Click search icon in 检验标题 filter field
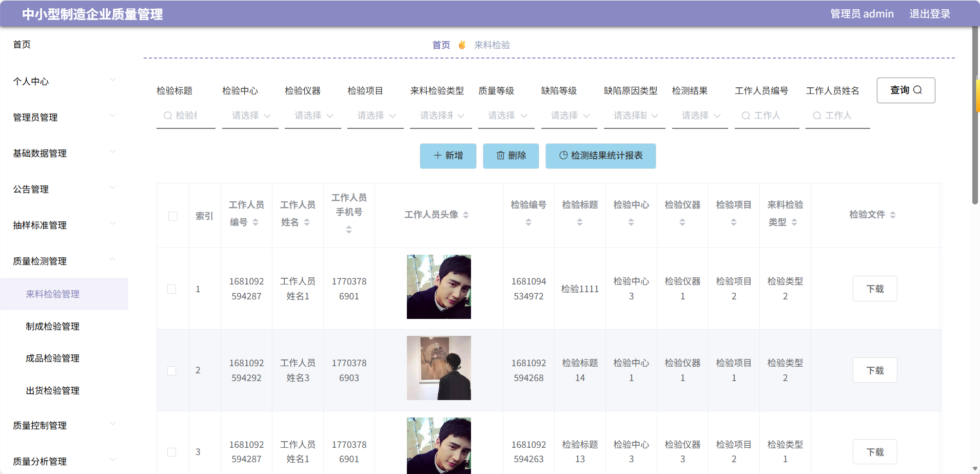Image resolution: width=980 pixels, height=474 pixels. tap(168, 116)
